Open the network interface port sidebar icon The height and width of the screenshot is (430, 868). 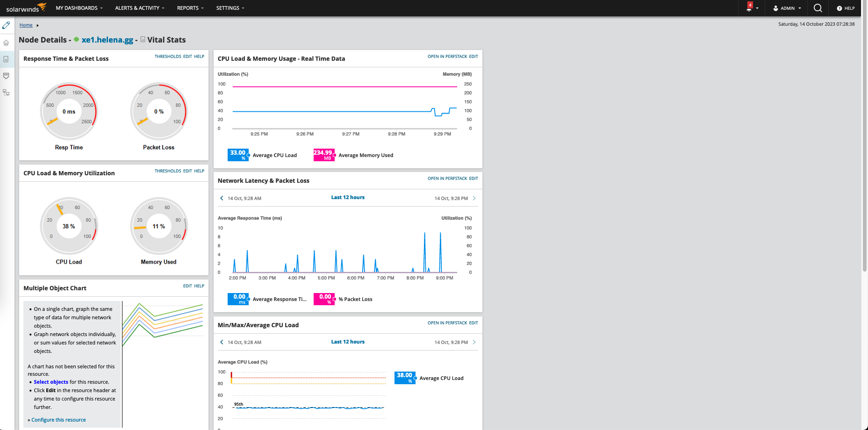coord(6,76)
